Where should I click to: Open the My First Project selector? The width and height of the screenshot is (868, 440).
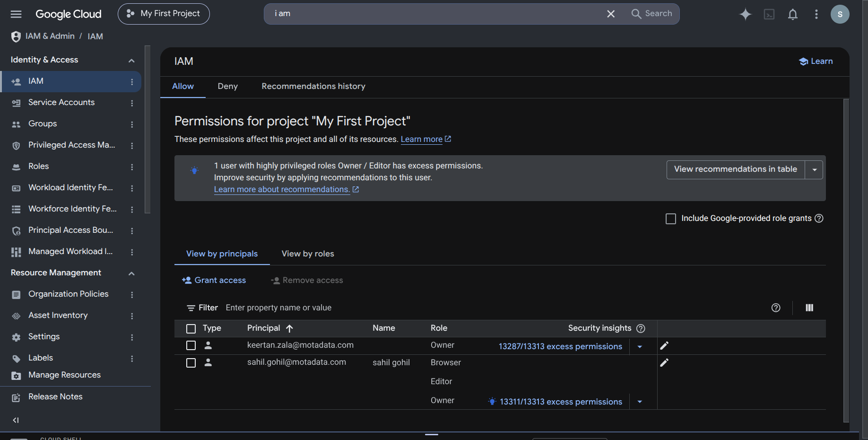(x=164, y=14)
